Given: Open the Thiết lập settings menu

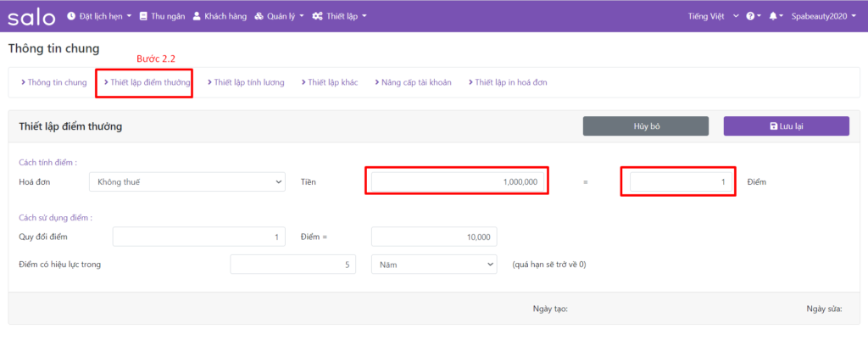Looking at the screenshot, I should [339, 16].
